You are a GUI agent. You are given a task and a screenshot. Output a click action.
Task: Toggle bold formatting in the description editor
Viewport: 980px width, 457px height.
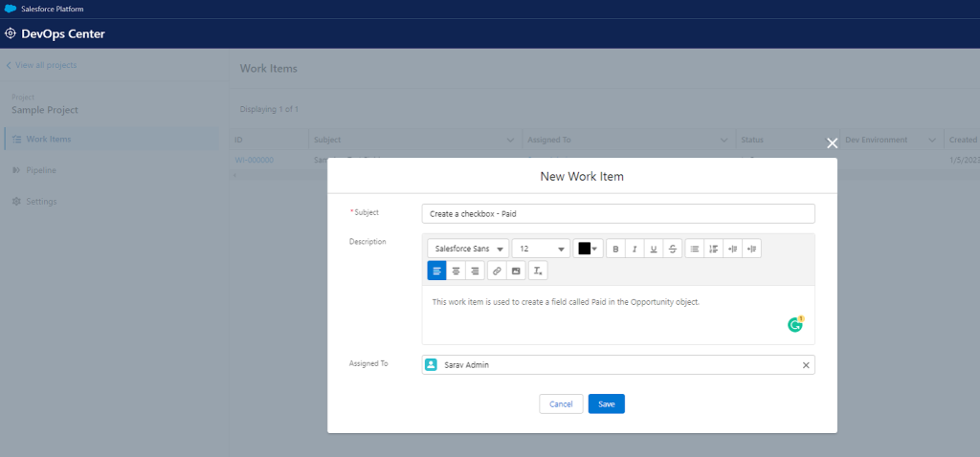[x=615, y=249]
